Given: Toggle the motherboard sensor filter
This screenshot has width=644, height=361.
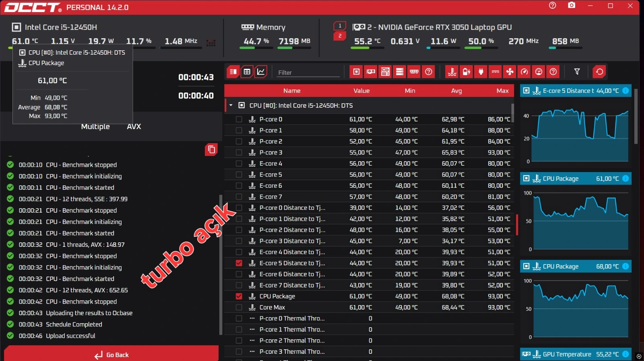Looking at the screenshot, I should (x=385, y=72).
